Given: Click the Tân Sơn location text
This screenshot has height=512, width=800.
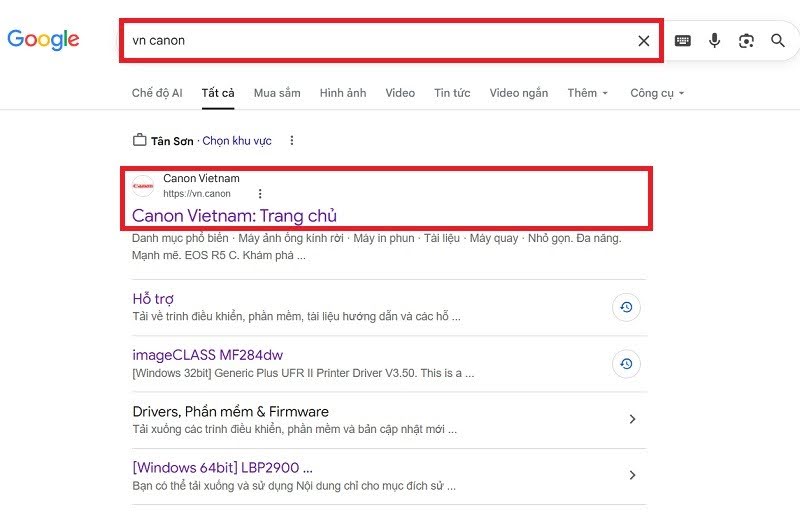Looking at the screenshot, I should [x=172, y=141].
